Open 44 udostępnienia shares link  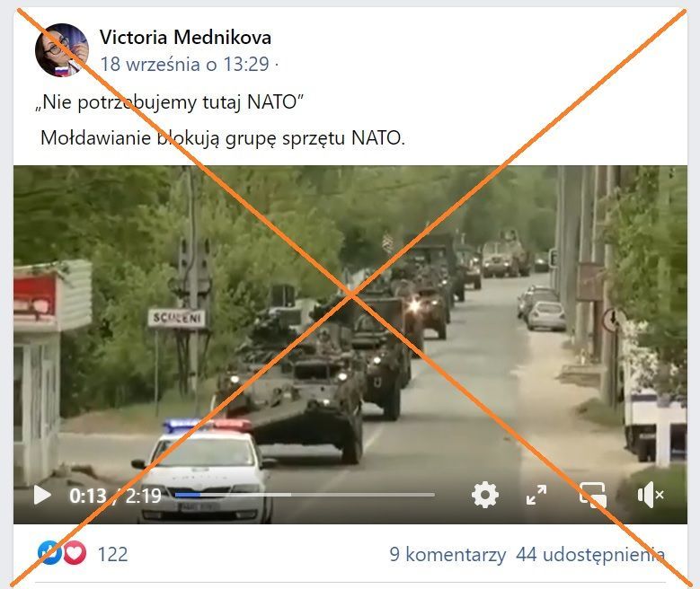click(590, 555)
